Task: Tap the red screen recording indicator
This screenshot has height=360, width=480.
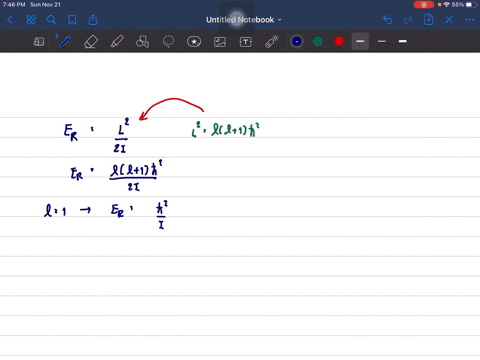Action: 424,5
